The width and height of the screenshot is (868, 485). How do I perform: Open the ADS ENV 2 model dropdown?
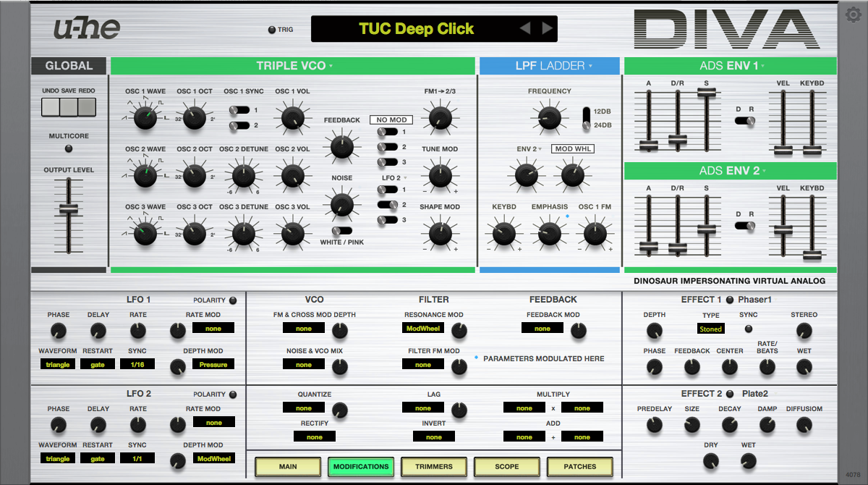pos(731,171)
